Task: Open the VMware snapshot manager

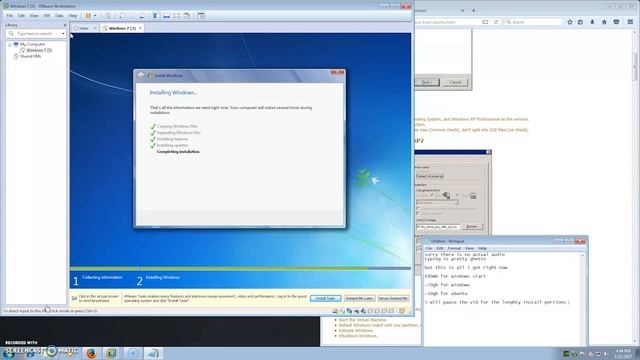Action: click(142, 16)
